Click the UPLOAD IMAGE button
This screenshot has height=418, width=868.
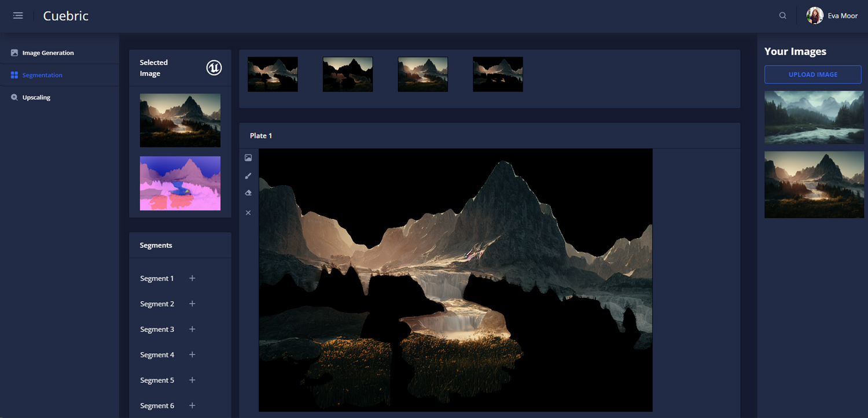(813, 74)
